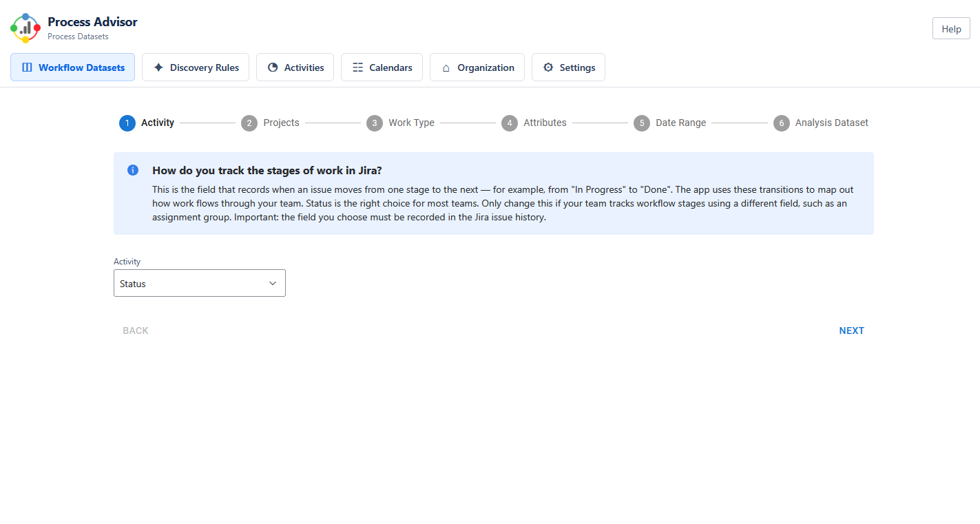Click the banner heading about Jira stages

(x=267, y=170)
